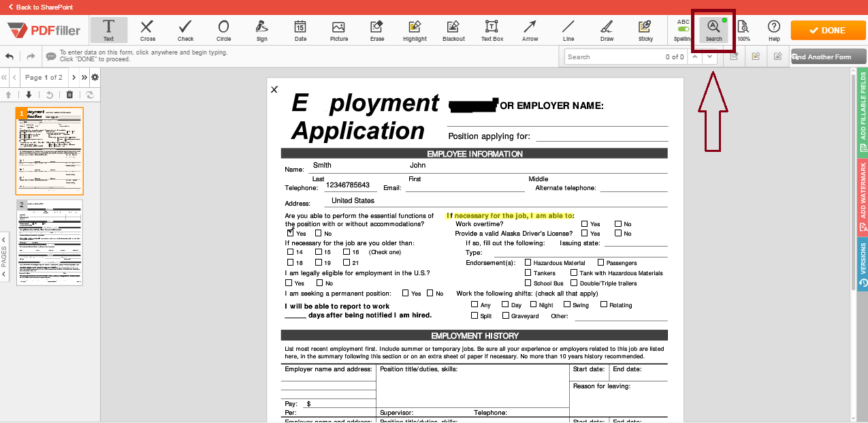Select the Picture tool

(338, 31)
